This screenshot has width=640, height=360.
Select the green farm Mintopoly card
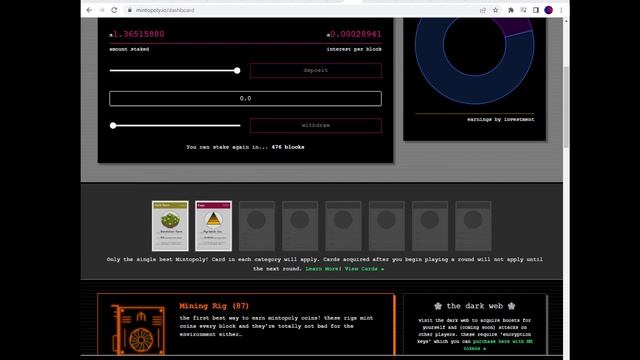170,226
